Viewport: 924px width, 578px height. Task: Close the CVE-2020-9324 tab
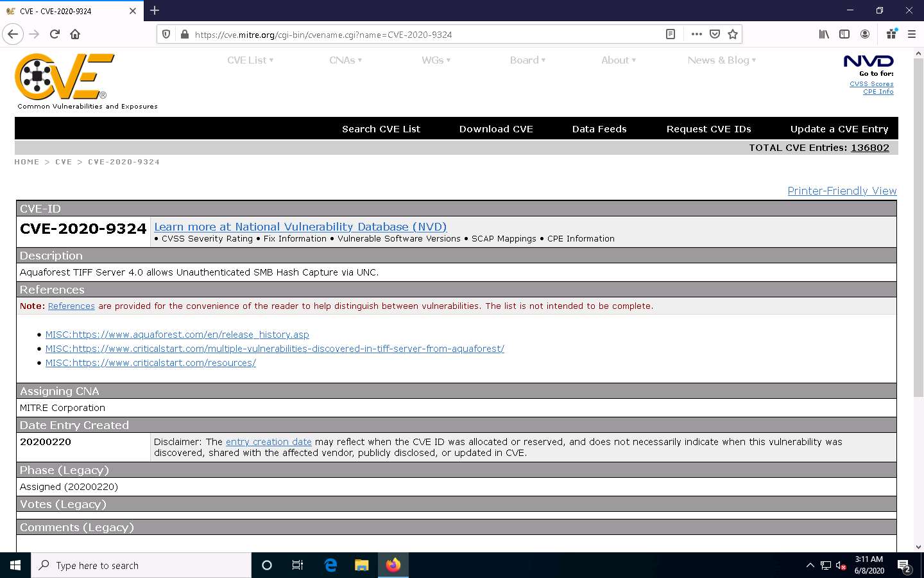pos(133,11)
